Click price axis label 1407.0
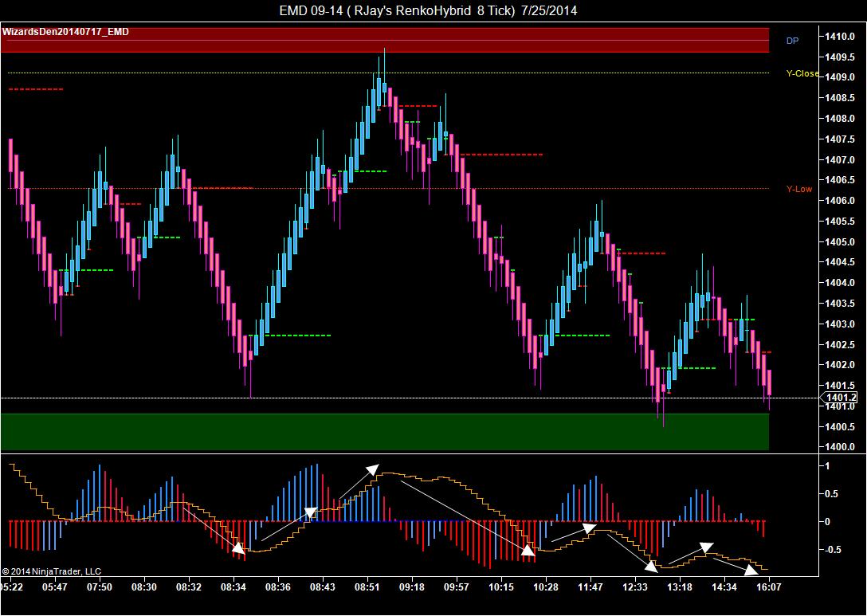This screenshot has width=867, height=616. pyautogui.click(x=839, y=160)
